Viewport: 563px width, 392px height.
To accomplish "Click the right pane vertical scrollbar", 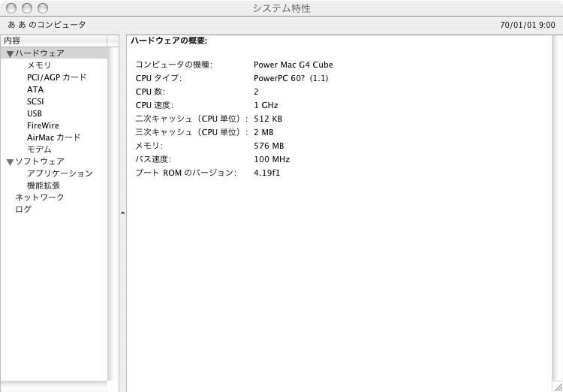I will pos(557,209).
